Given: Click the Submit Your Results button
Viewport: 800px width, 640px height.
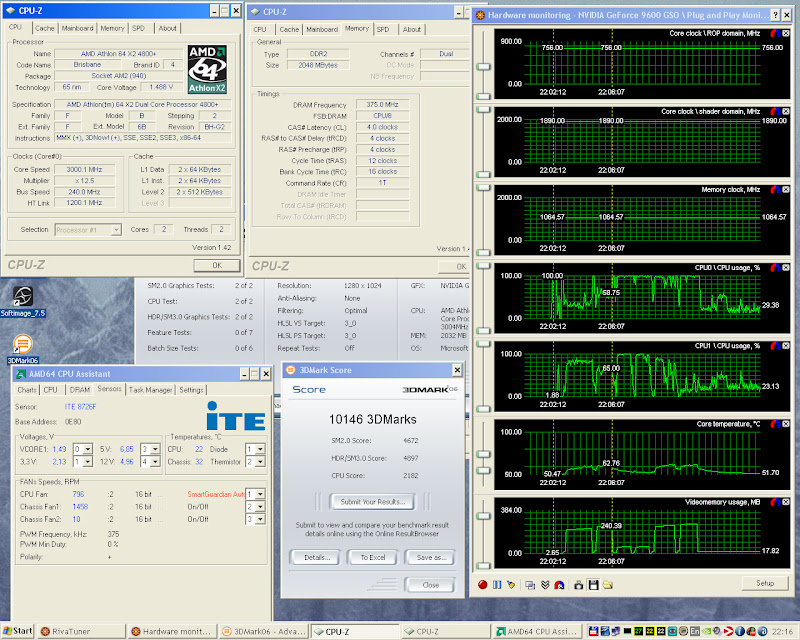Looking at the screenshot, I should (x=372, y=502).
